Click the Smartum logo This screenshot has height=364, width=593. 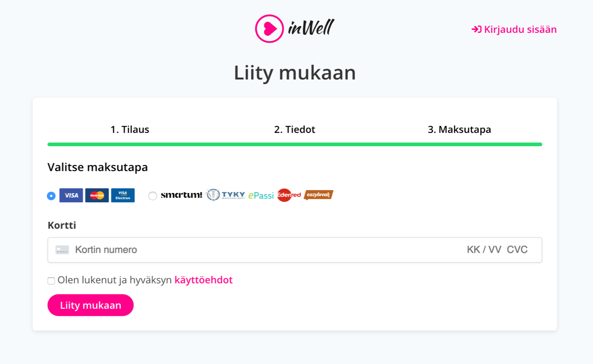[x=181, y=195]
